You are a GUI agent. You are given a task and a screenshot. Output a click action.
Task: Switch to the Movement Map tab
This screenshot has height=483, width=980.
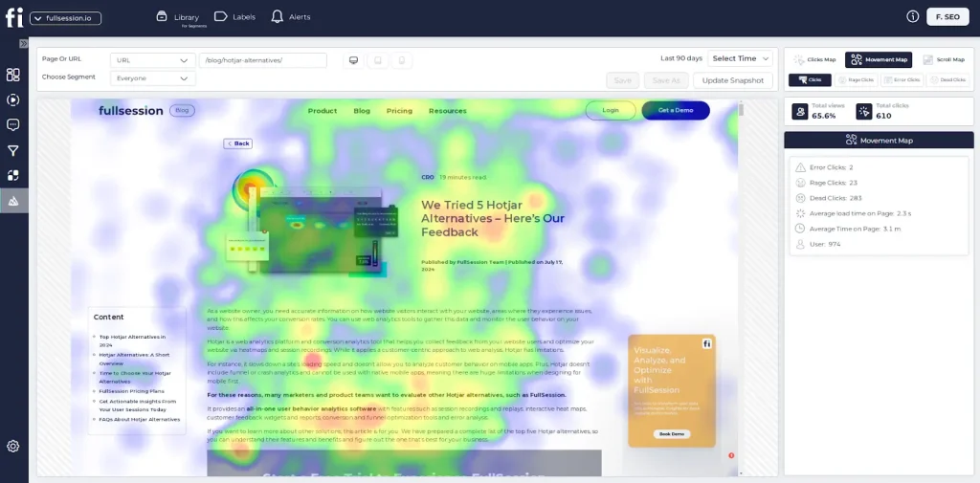point(879,60)
